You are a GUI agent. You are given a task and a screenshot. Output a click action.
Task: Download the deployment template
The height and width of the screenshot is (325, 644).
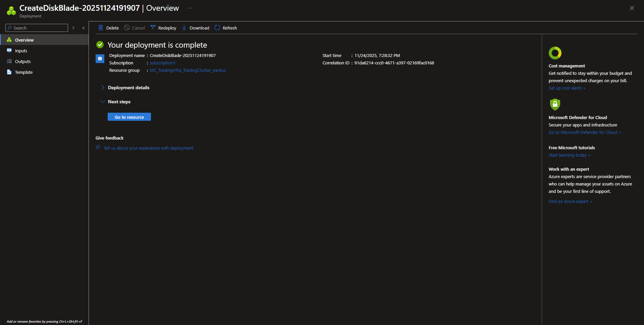click(196, 28)
